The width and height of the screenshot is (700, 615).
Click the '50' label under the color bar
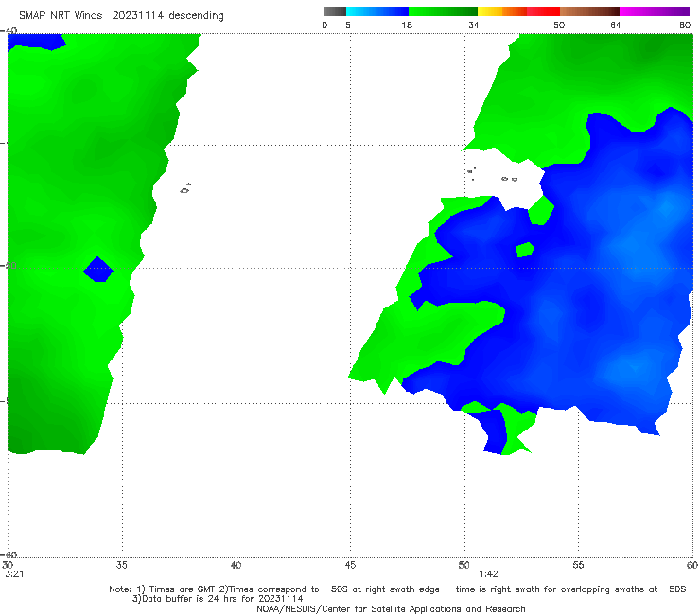coord(559,26)
